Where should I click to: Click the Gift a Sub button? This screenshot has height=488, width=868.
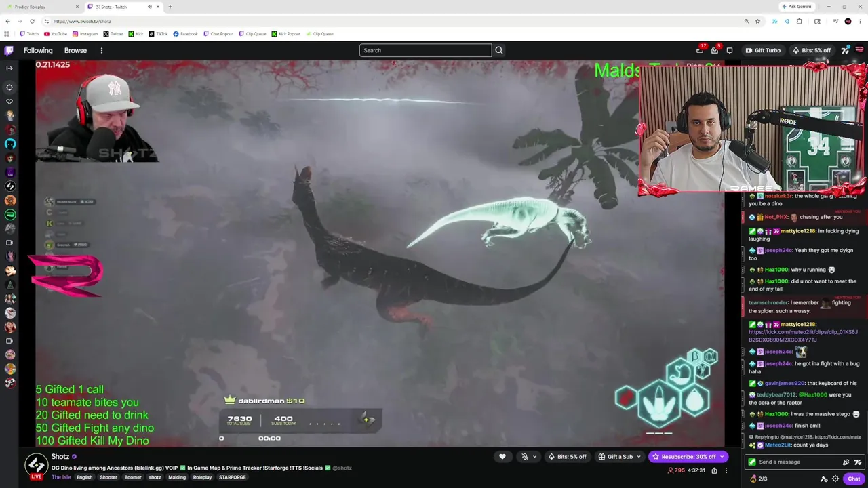pyautogui.click(x=615, y=457)
